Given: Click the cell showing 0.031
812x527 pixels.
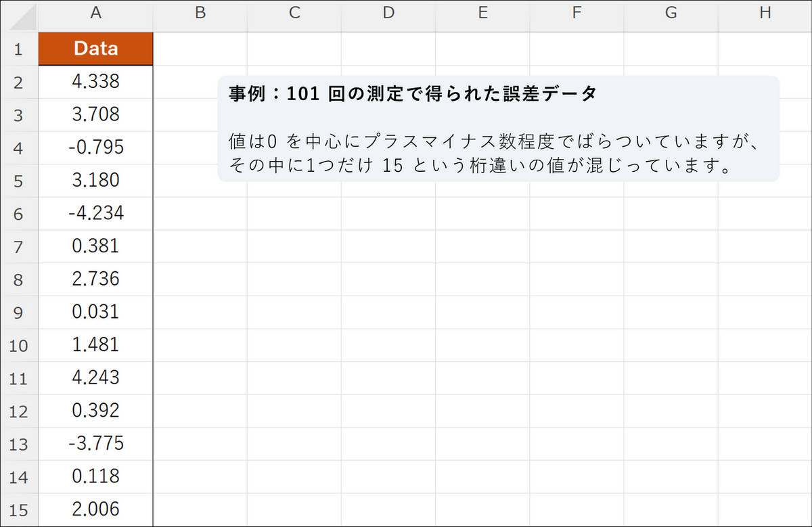Looking at the screenshot, I should click(x=95, y=312).
